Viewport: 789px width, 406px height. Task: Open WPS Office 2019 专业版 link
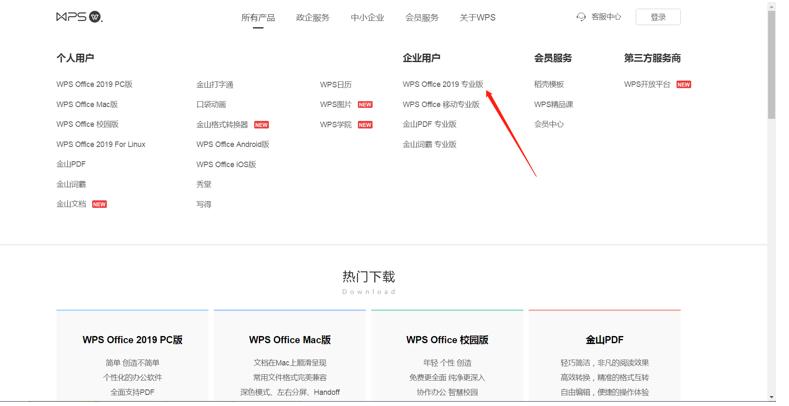click(x=443, y=85)
